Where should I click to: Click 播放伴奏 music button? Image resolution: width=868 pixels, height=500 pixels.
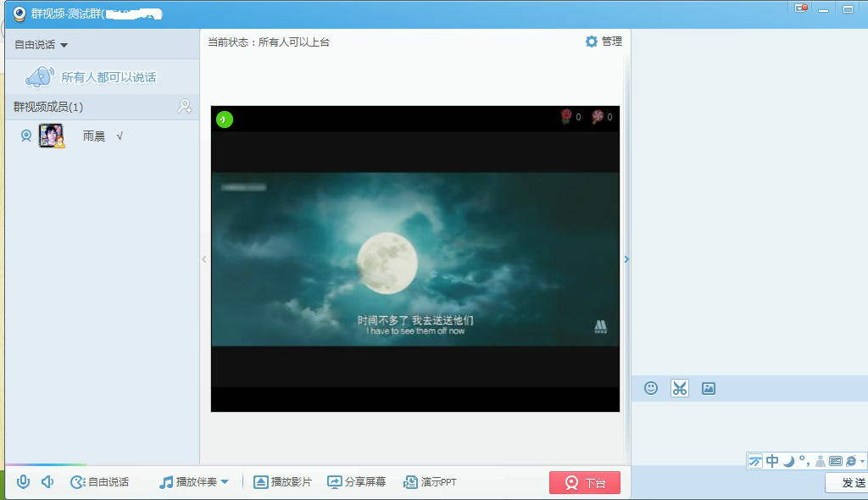187,481
